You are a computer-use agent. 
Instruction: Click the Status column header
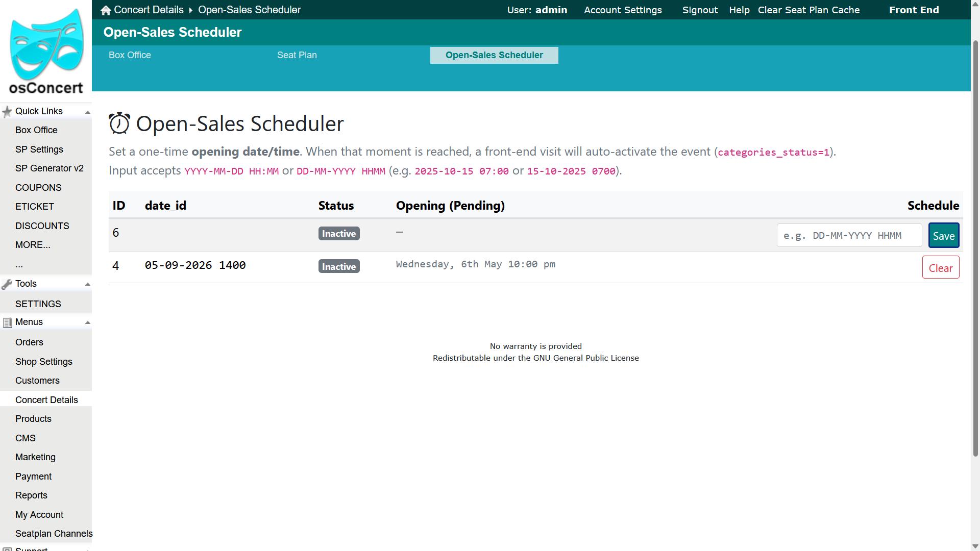coord(336,206)
